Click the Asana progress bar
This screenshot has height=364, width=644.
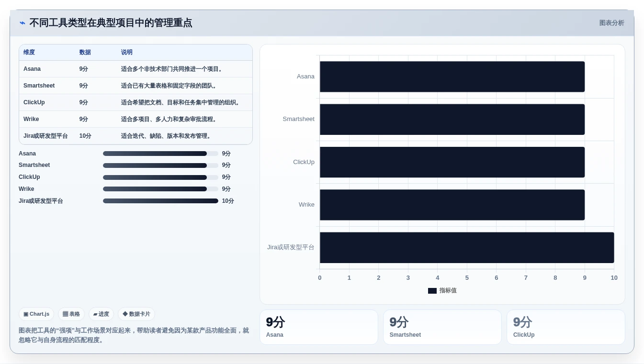(x=160, y=154)
